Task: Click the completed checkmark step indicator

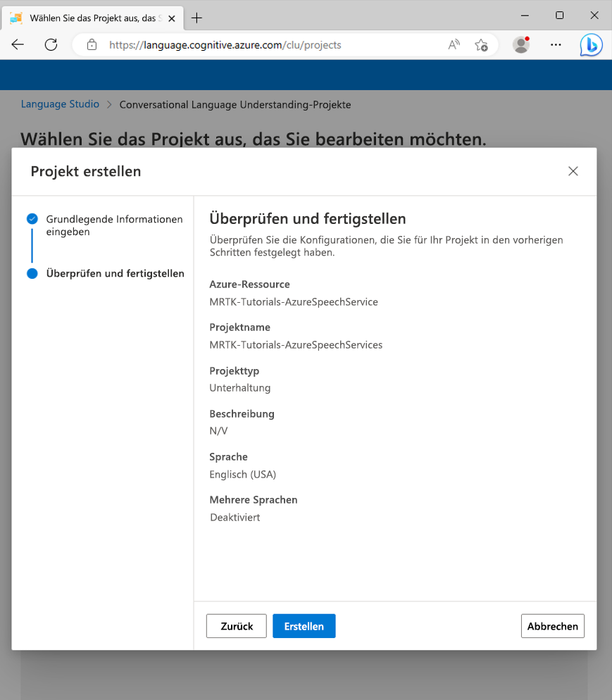Action: [32, 219]
